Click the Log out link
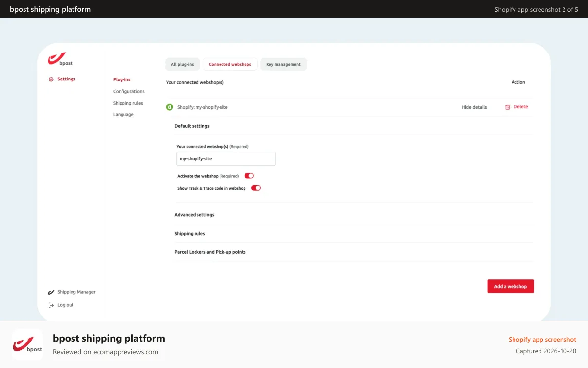This screenshot has width=588, height=368. [x=61, y=305]
